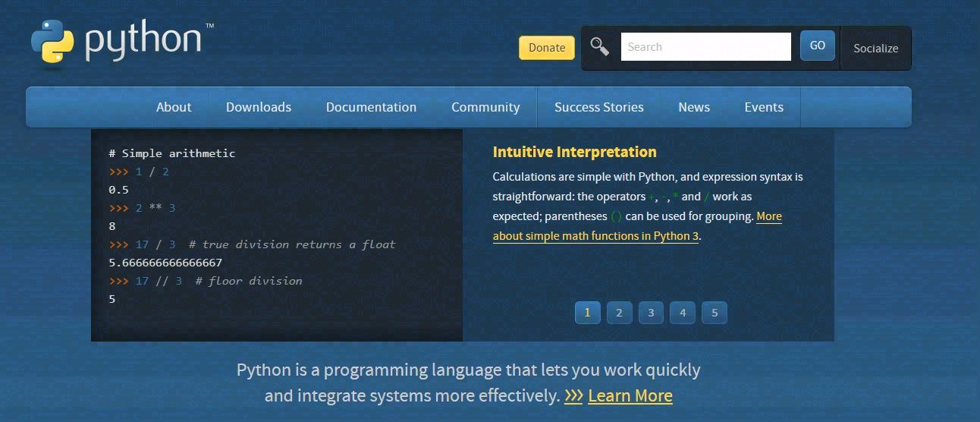This screenshot has width=980, height=422.
Task: Switch to slide 4 of the carousel
Action: coord(683,313)
